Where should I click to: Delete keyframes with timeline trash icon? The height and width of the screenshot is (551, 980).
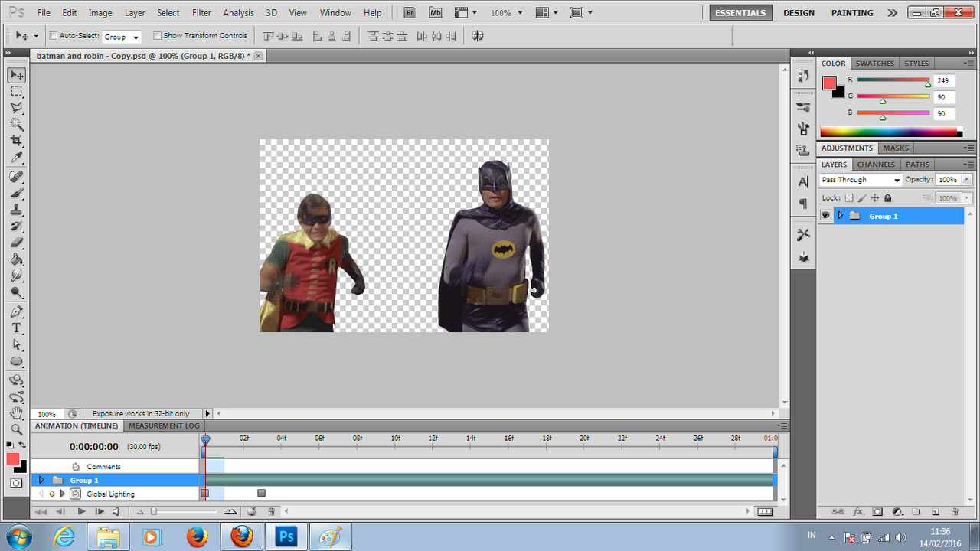(271, 511)
